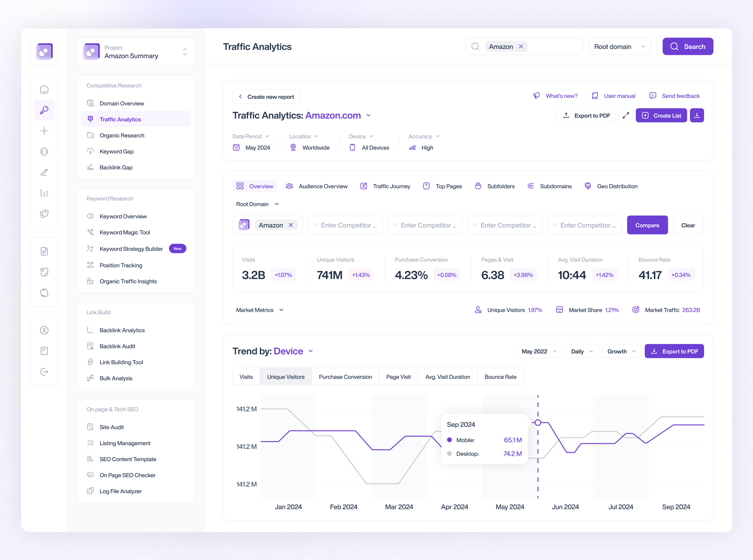The height and width of the screenshot is (560, 753).
Task: Expand the Amazon.com domain chevron
Action: [x=369, y=115]
